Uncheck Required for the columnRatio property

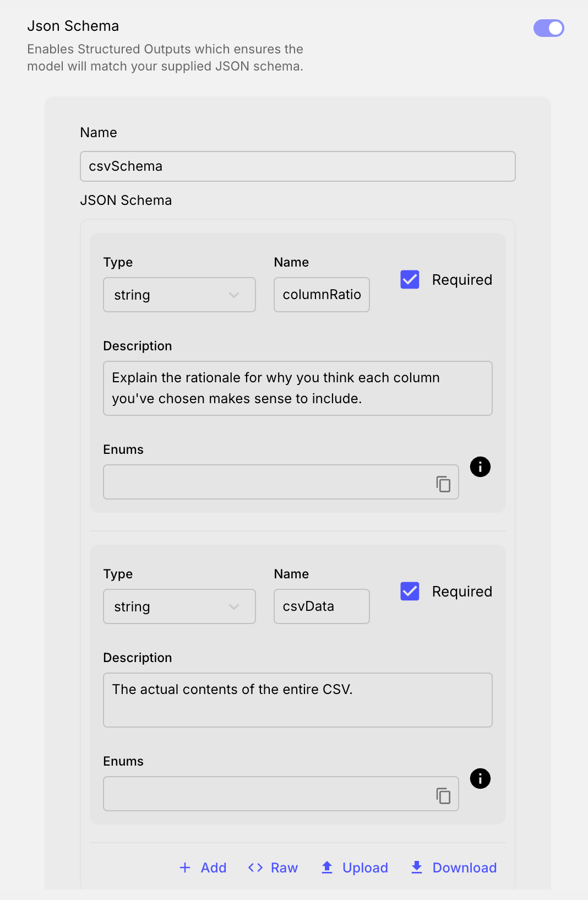[x=410, y=280]
